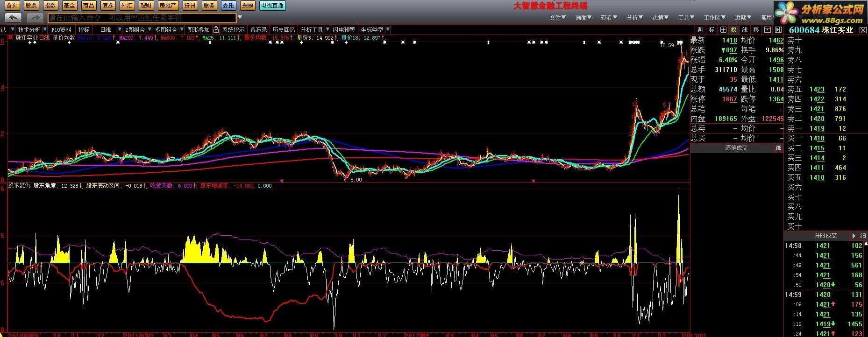This screenshot has height=337, width=868.
Task: Open the 分析 menu
Action: click(x=634, y=18)
